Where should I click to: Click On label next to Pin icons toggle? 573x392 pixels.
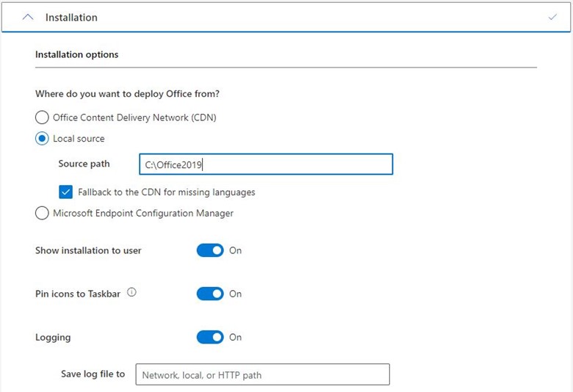[235, 294]
